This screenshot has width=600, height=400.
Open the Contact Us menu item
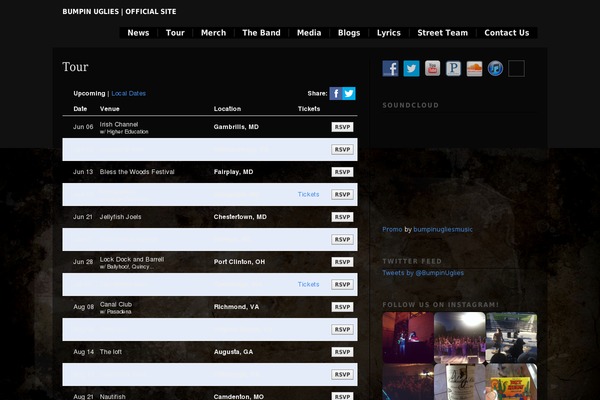tap(507, 33)
